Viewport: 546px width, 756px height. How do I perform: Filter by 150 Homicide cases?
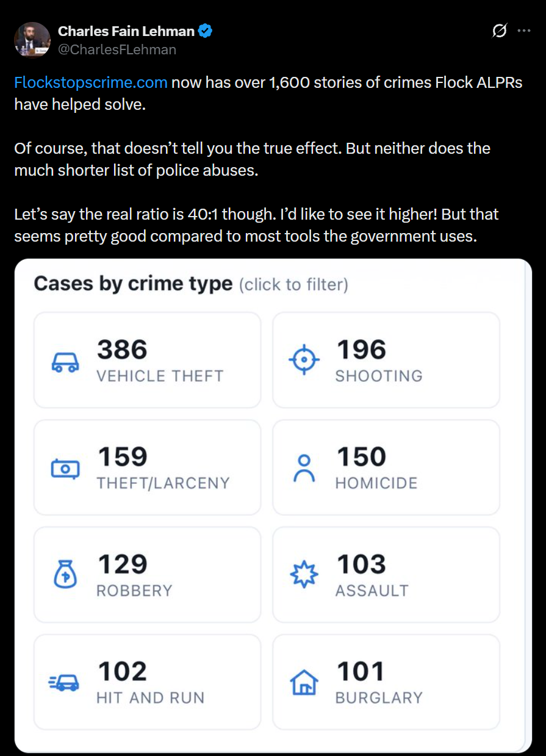(386, 467)
